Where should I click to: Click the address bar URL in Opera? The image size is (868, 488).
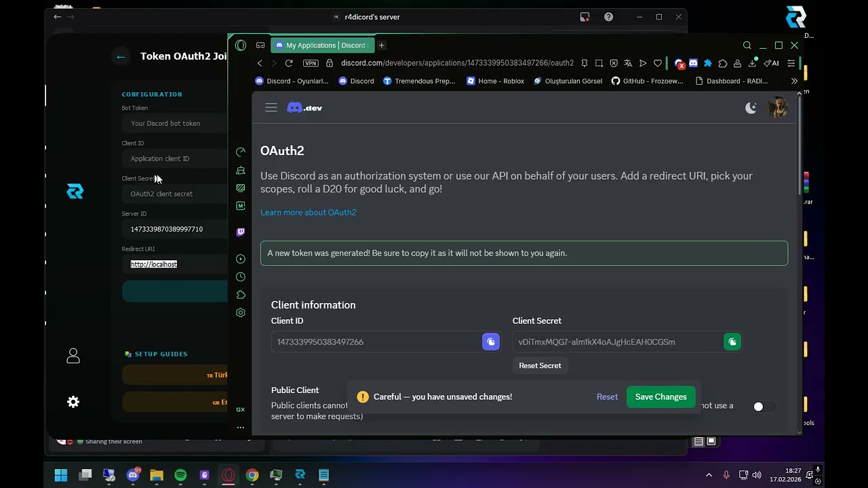tap(458, 63)
